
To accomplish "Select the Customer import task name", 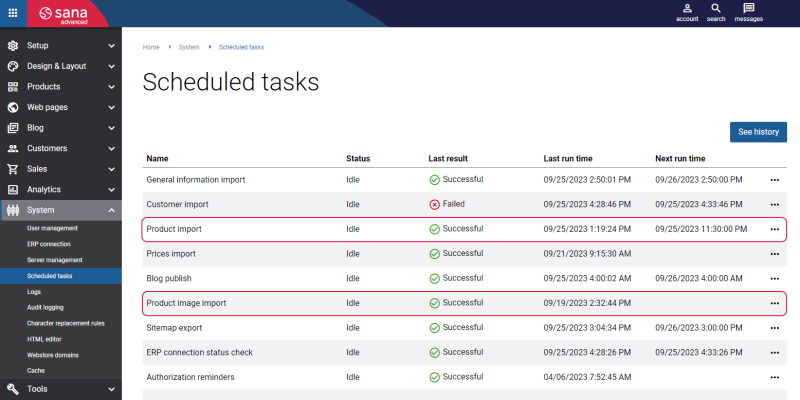I will pyautogui.click(x=178, y=205).
